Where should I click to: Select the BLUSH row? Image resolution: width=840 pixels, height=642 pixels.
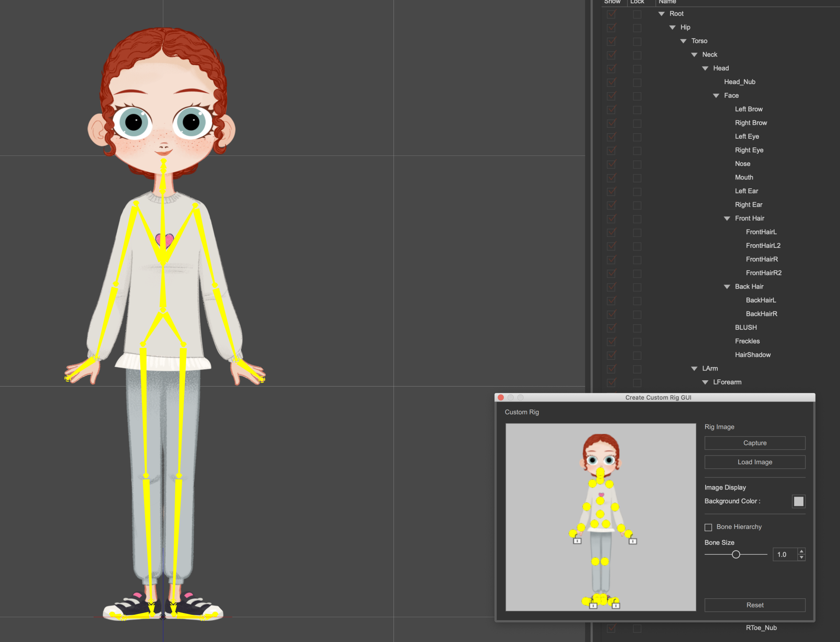point(746,328)
